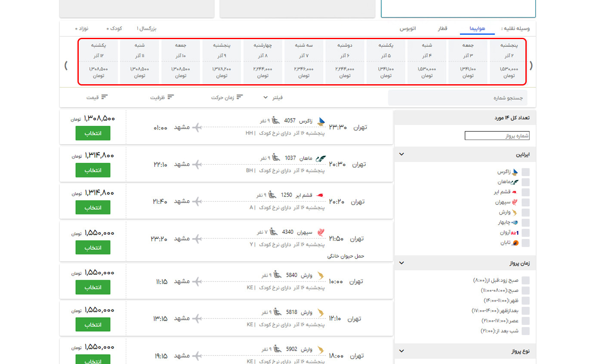
Task: Select the جمعه 10 آذر date card
Action: 180,61
